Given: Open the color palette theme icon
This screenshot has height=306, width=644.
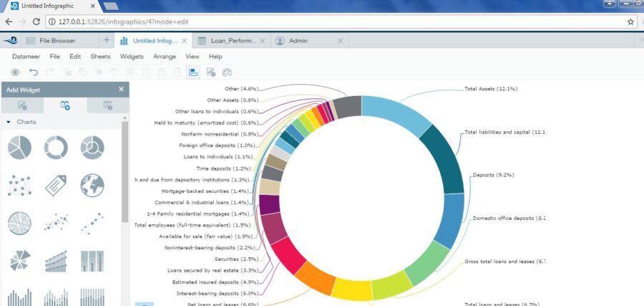Looking at the screenshot, I should pyautogui.click(x=227, y=72).
